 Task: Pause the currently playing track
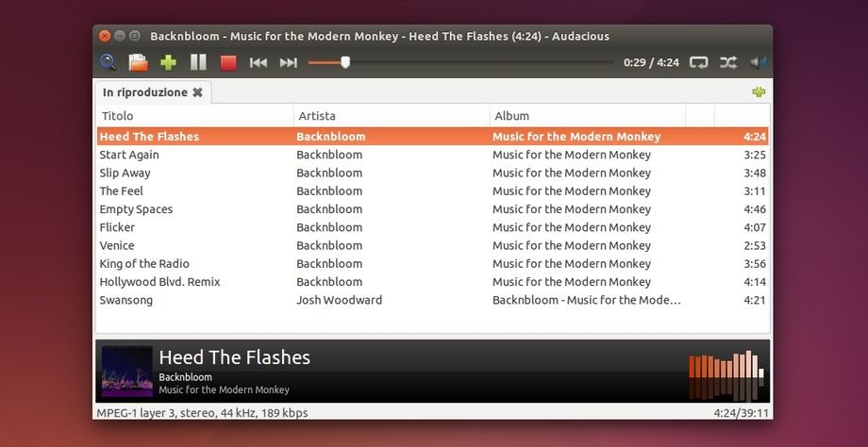click(x=198, y=62)
